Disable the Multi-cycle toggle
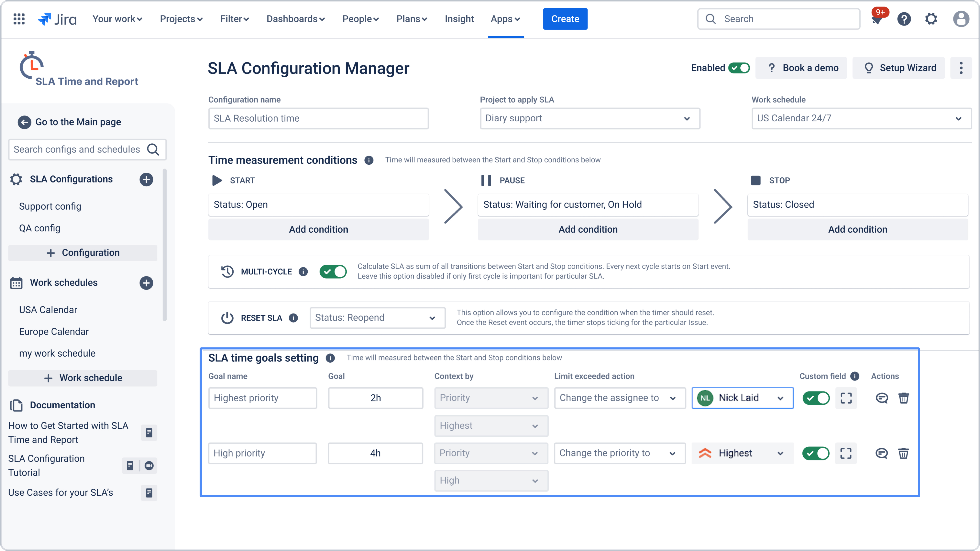 coord(333,272)
